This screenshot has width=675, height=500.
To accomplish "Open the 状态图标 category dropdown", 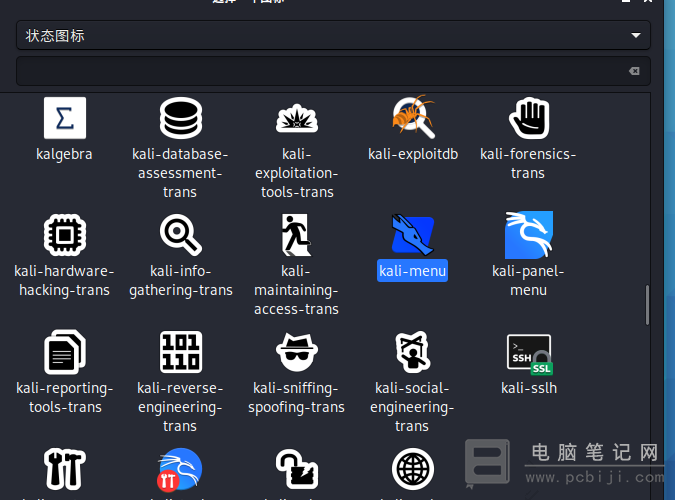I will (333, 35).
